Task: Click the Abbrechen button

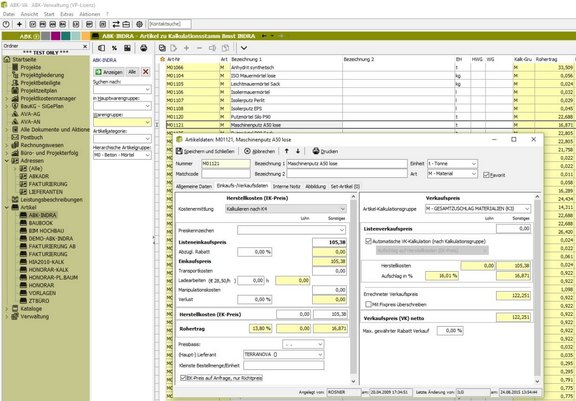Action: [259, 151]
